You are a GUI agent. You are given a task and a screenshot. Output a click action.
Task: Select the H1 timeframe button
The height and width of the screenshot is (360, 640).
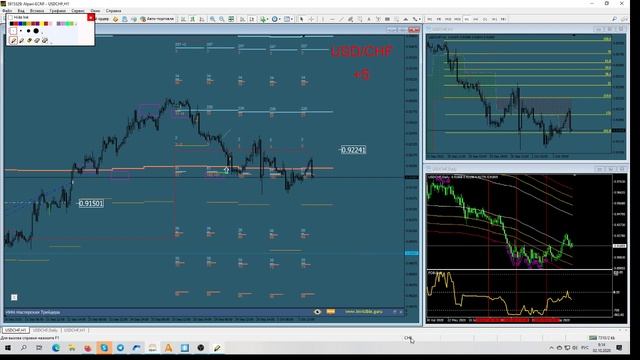pyautogui.click(x=467, y=19)
